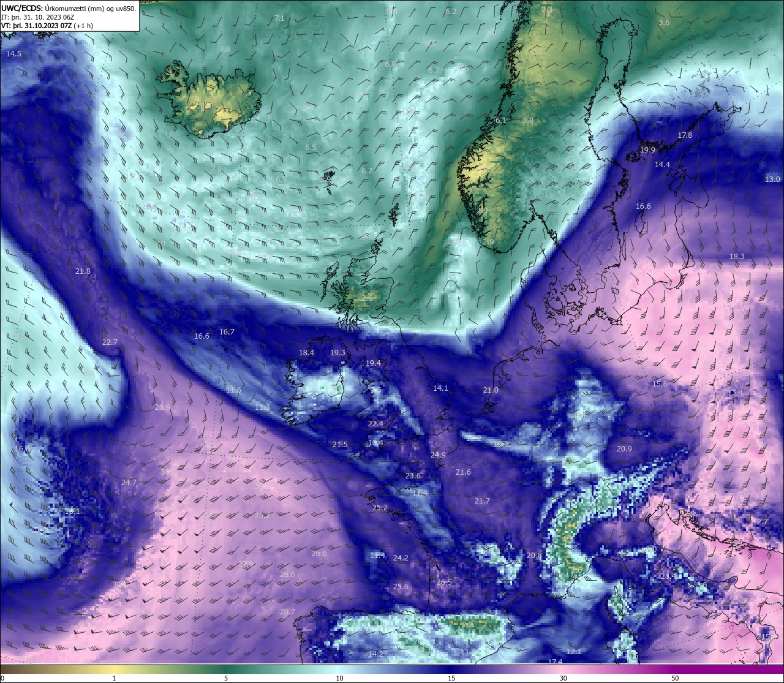Click the map value '22.7'
784x683 pixels.
[110, 342]
